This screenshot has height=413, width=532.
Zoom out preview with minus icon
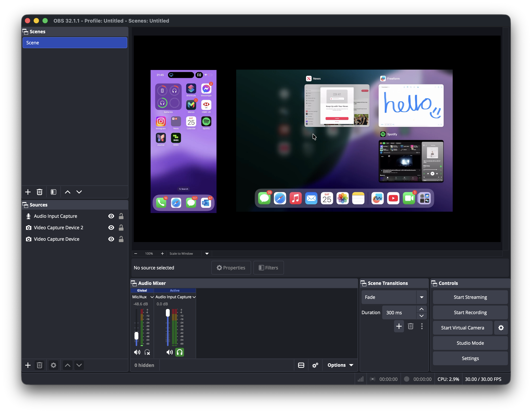pyautogui.click(x=136, y=254)
